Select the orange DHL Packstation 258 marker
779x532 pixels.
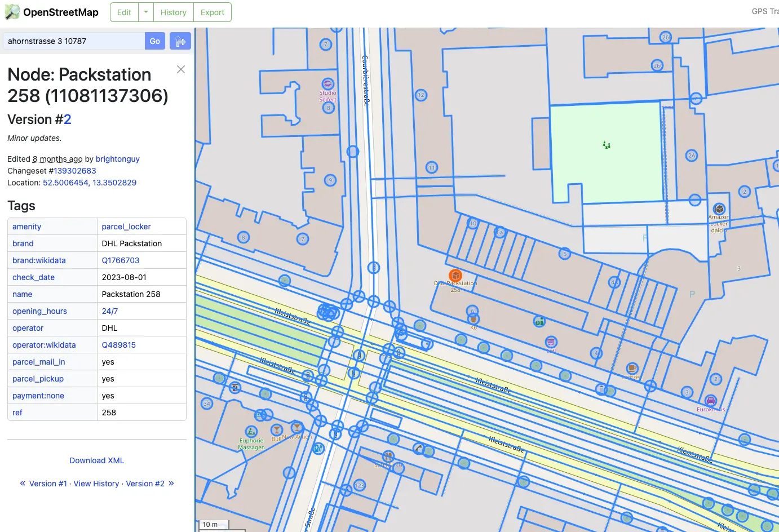click(455, 276)
